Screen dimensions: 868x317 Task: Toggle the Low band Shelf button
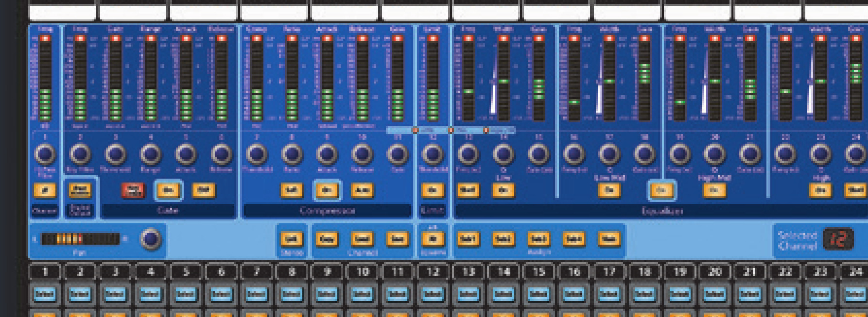point(468,190)
